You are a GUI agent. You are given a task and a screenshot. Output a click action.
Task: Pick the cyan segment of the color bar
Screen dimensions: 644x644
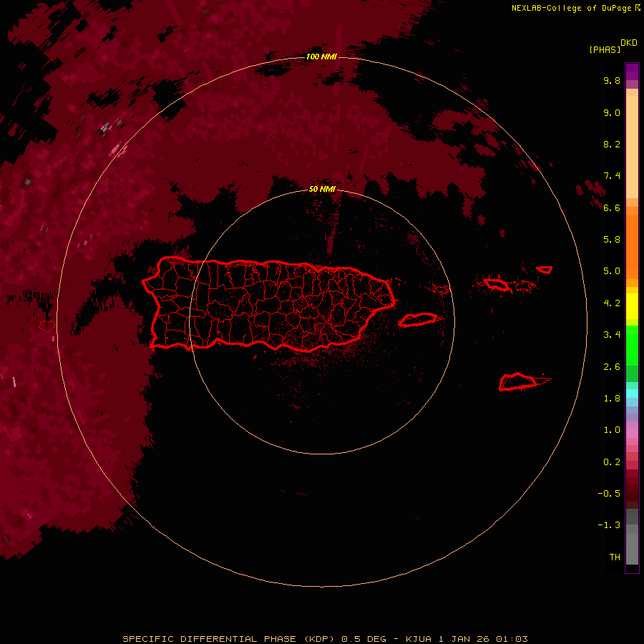click(632, 394)
